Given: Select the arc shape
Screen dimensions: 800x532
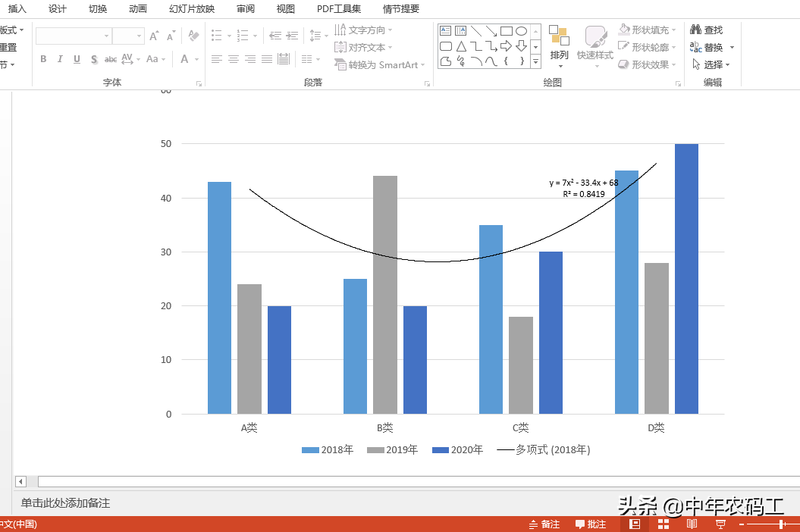Looking at the screenshot, I should (x=476, y=61).
